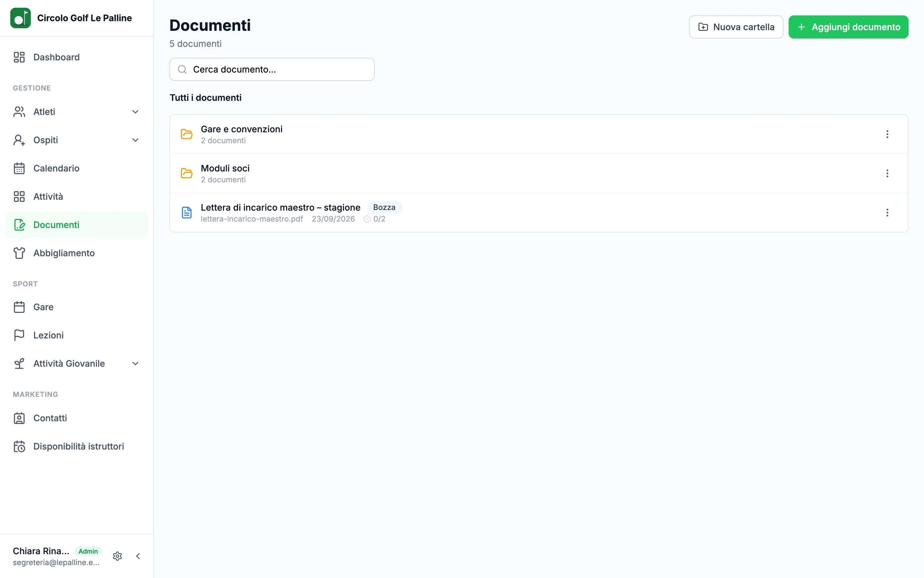Click the date 23/09/2026

(x=333, y=219)
